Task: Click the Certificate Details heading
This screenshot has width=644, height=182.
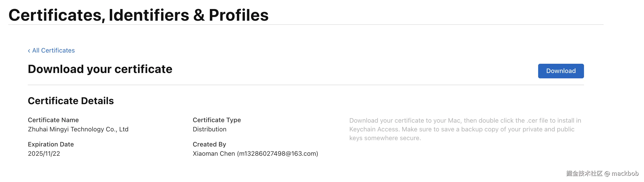Action: [71, 101]
